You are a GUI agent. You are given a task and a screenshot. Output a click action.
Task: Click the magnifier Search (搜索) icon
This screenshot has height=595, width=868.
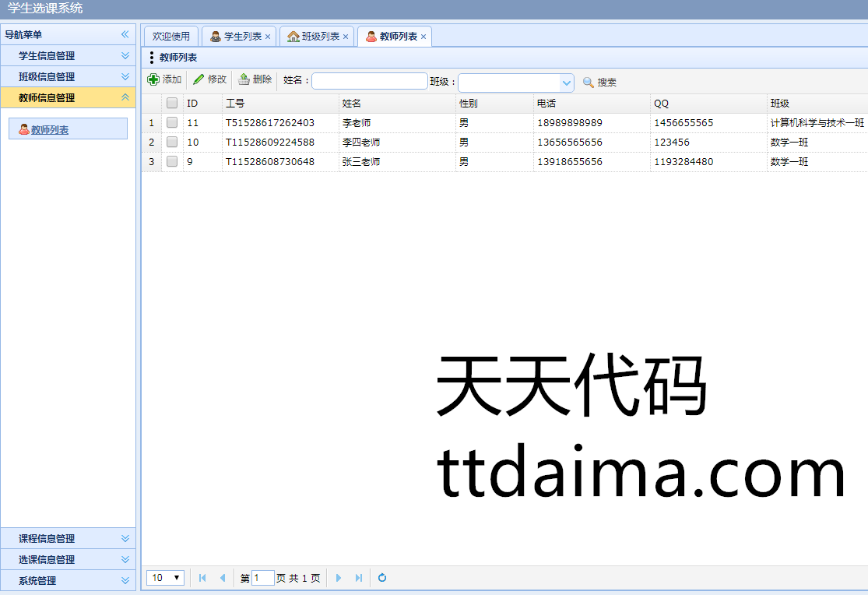point(589,83)
